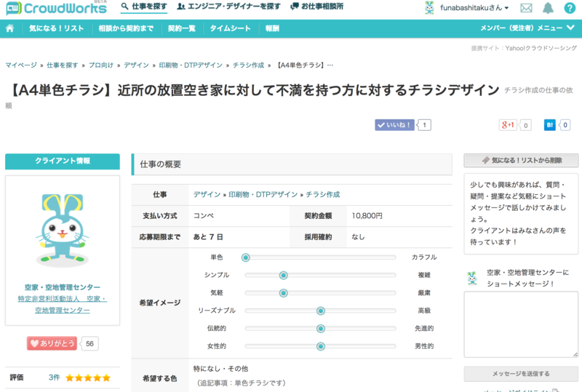This screenshot has height=392, width=582.
Task: Open エンジニア・デザイナーを探す menu
Action: pyautogui.click(x=228, y=7)
